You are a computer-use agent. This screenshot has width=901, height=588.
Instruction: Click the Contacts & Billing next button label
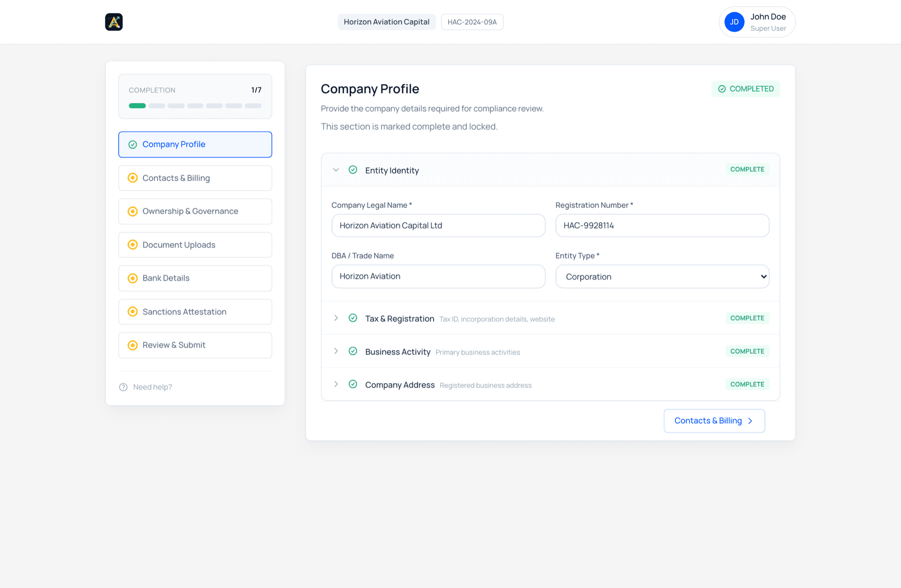708,421
